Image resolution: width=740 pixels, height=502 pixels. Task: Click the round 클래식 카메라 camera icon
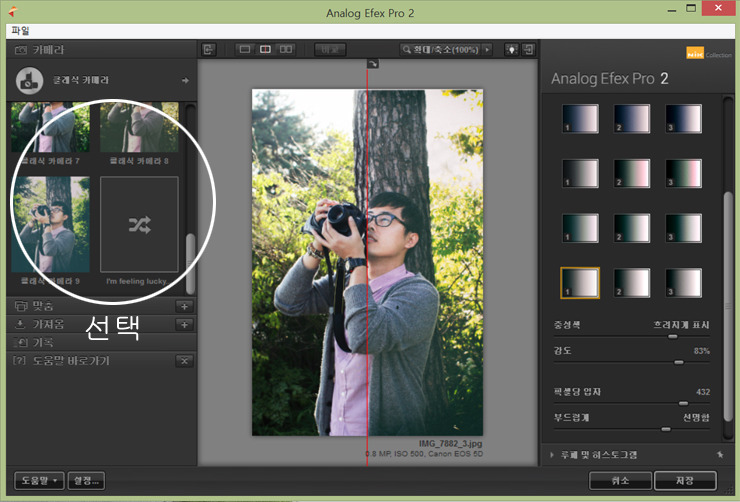pos(30,81)
